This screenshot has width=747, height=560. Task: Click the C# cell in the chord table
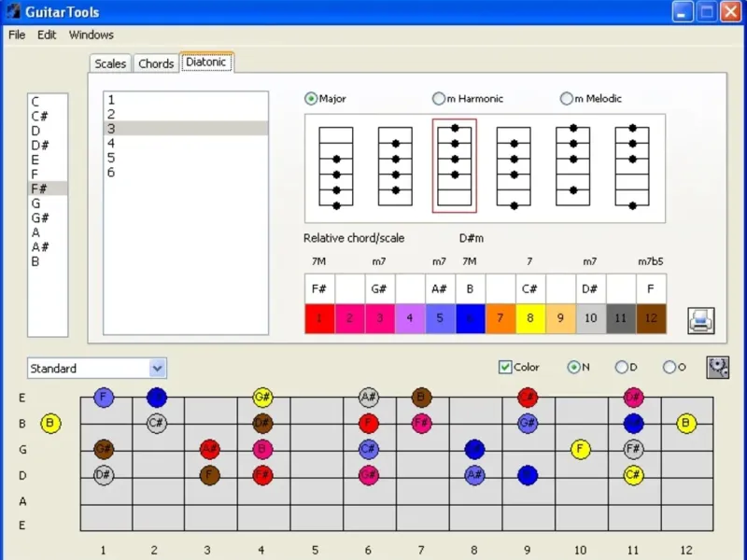[x=530, y=288]
